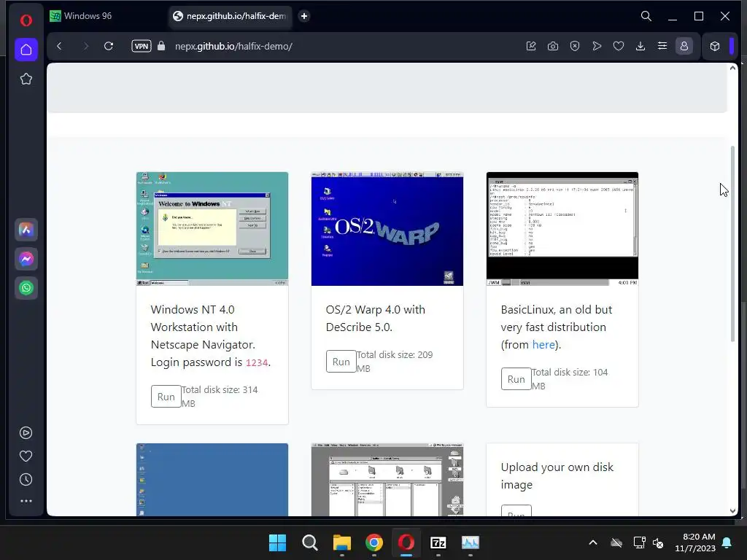Select 'Total disk size: 314 MB' text
This screenshot has width=747, height=560.
click(220, 396)
